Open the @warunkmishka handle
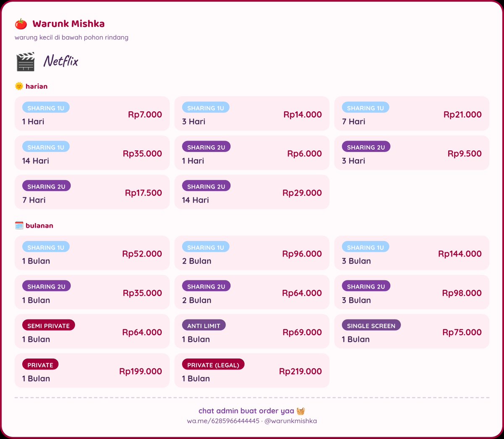504x439 pixels. click(x=291, y=421)
